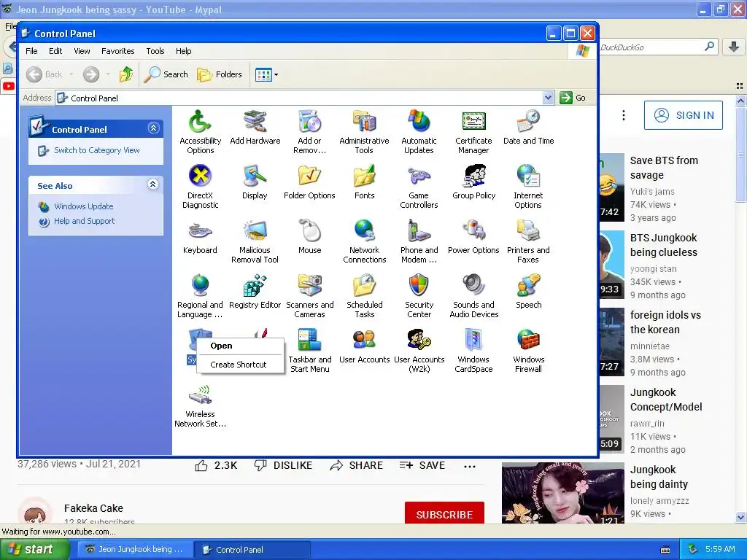Click the Windows start button

point(35,549)
